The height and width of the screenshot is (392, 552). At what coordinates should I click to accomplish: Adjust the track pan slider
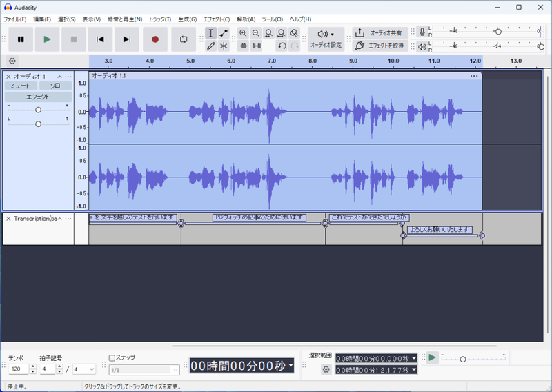coord(38,124)
